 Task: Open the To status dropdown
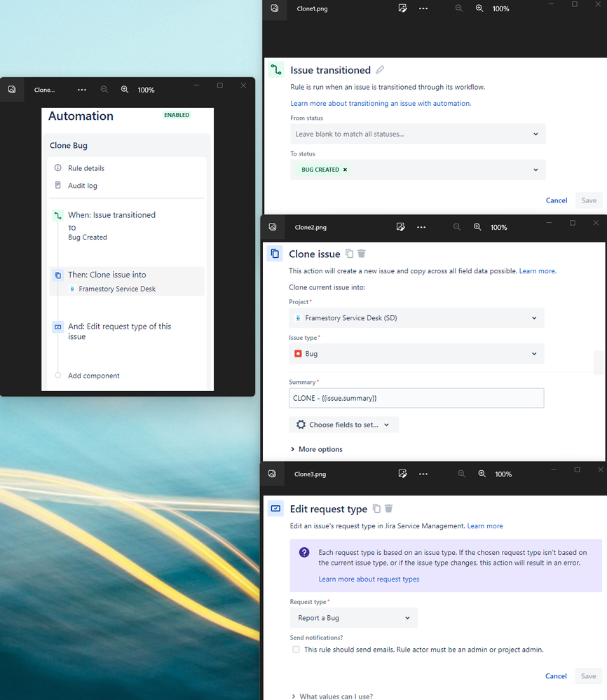pos(418,170)
